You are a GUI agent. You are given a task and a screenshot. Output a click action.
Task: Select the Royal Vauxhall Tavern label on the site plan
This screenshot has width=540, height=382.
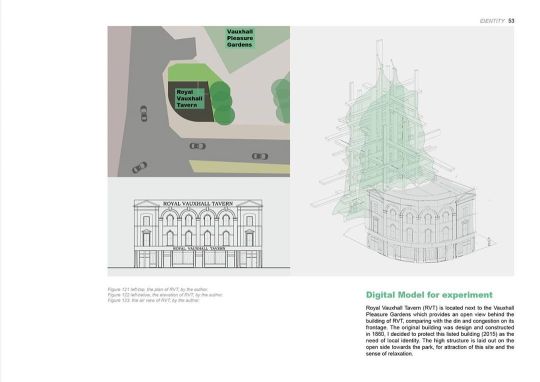189,99
